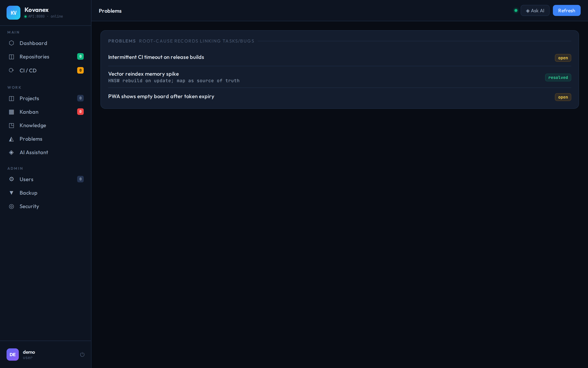This screenshot has width=588, height=368.
Task: Click the Kovanex app title
Action: [x=37, y=10]
